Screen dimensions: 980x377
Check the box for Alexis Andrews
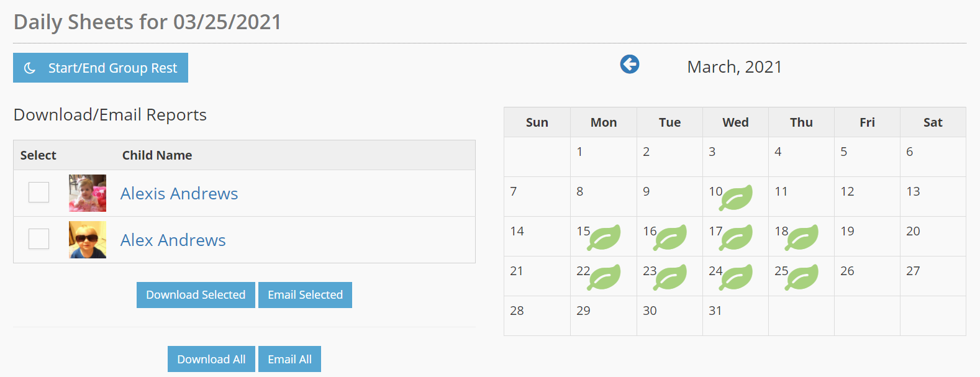[39, 193]
